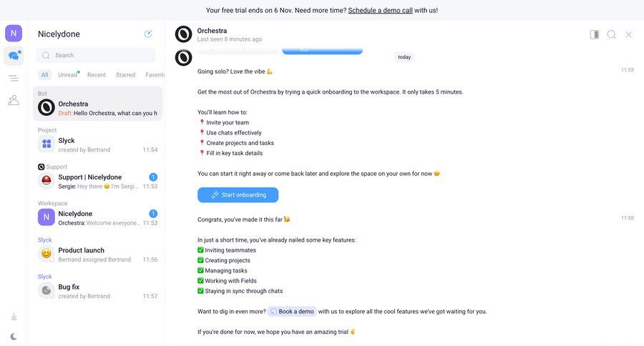Open the Nicelydone workspace avatar menu

coord(14,34)
